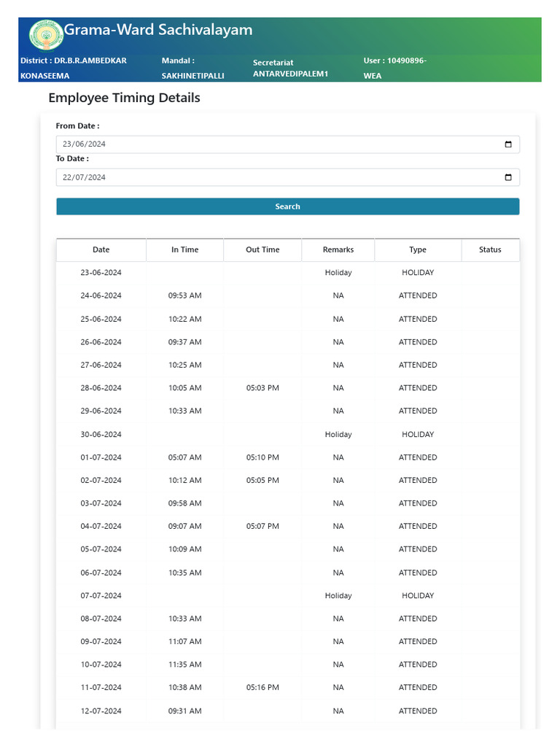Click the out time 05:03 PM
This screenshot has height=747, width=560.
[262, 388]
